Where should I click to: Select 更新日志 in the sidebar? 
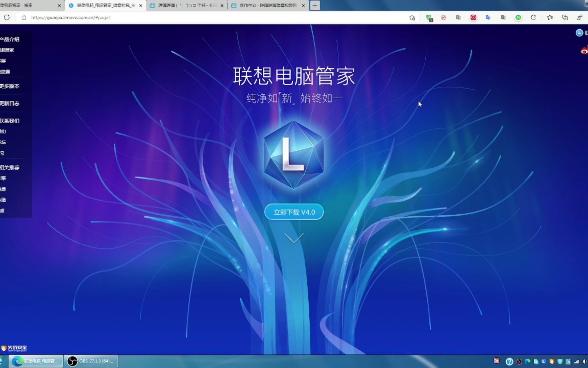10,103
